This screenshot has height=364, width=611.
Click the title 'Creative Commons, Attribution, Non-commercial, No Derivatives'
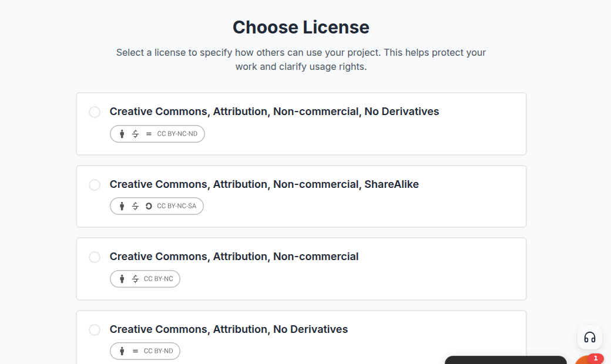click(x=274, y=112)
